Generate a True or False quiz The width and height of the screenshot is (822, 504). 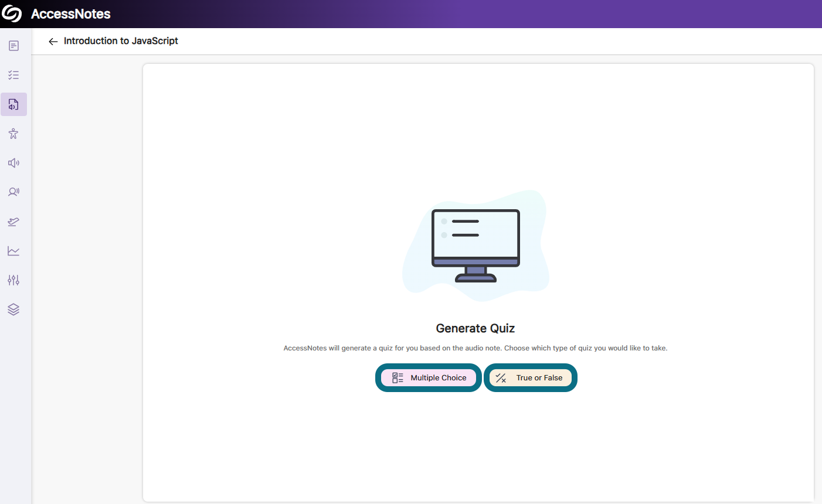tap(531, 378)
